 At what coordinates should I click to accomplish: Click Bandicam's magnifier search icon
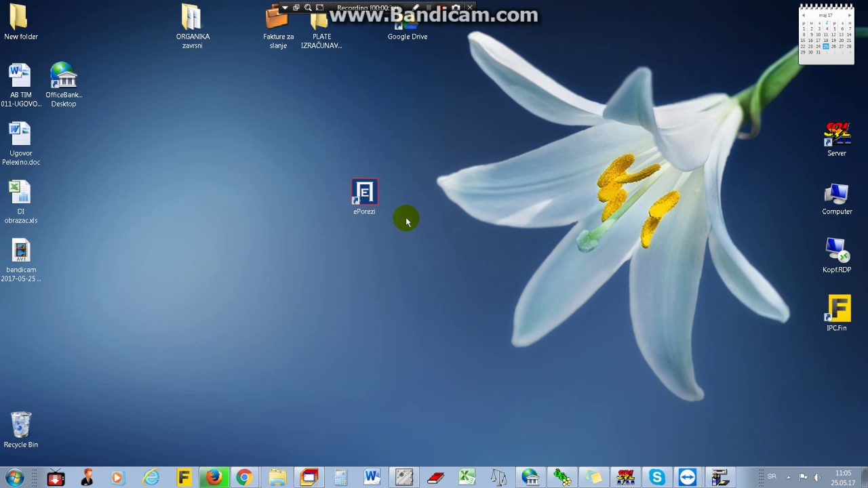tap(308, 7)
